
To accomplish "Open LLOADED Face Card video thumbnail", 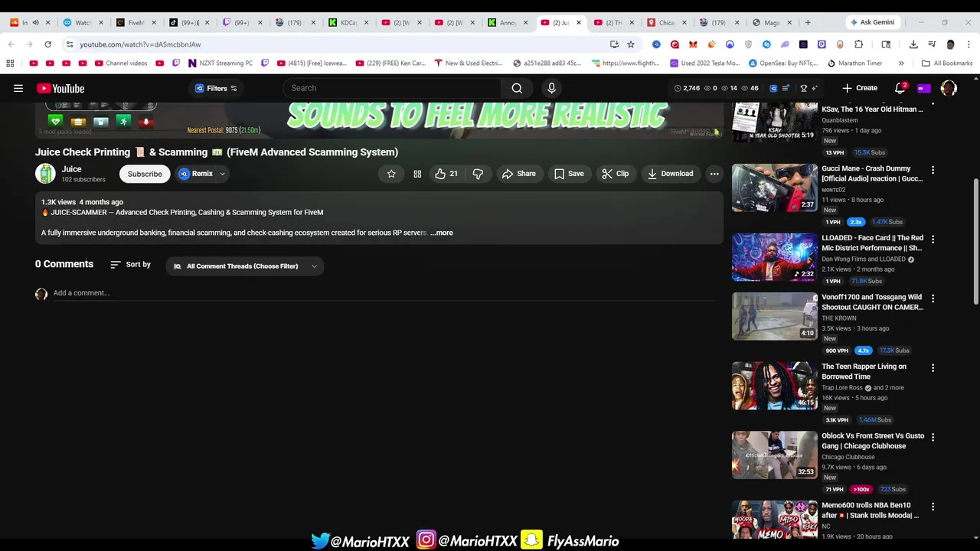I will click(774, 257).
